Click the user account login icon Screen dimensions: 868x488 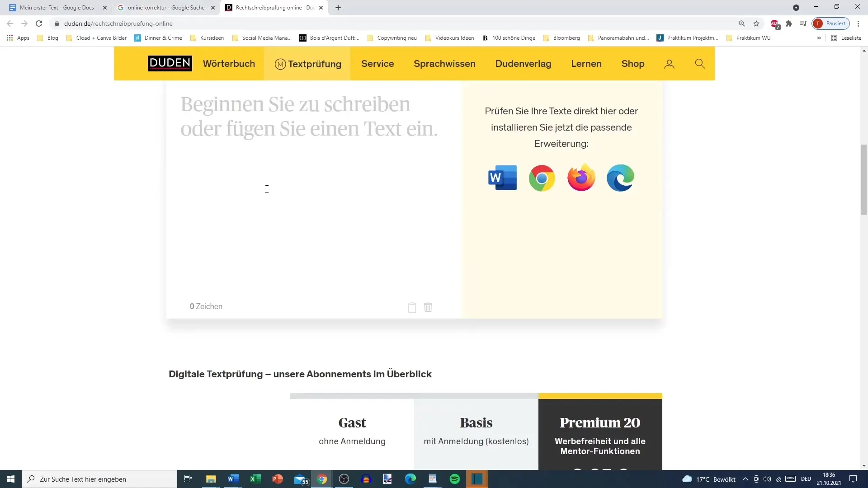(x=670, y=64)
